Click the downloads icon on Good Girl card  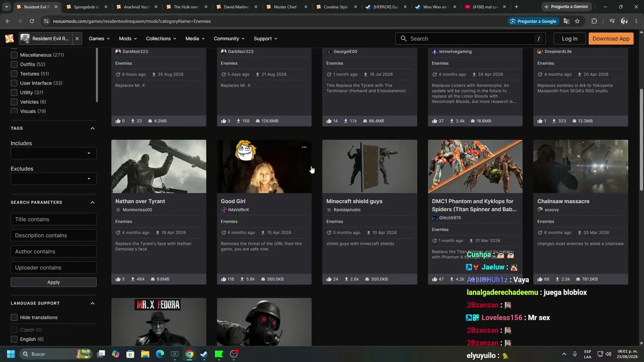click(243, 279)
